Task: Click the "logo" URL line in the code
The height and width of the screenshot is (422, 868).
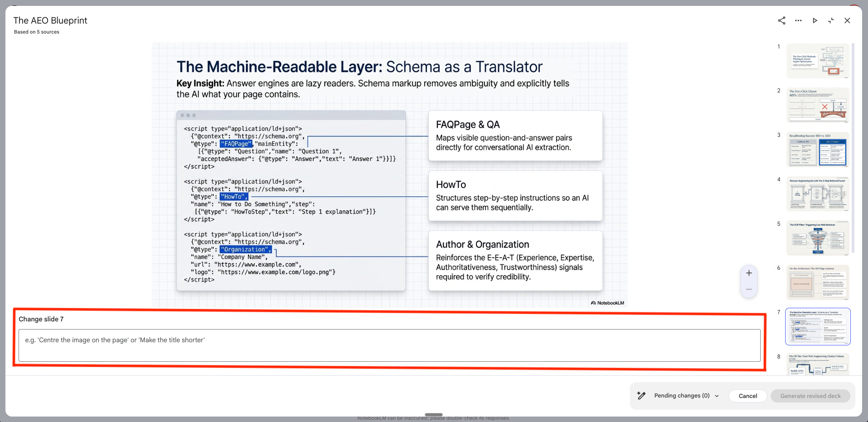Action: [263, 272]
